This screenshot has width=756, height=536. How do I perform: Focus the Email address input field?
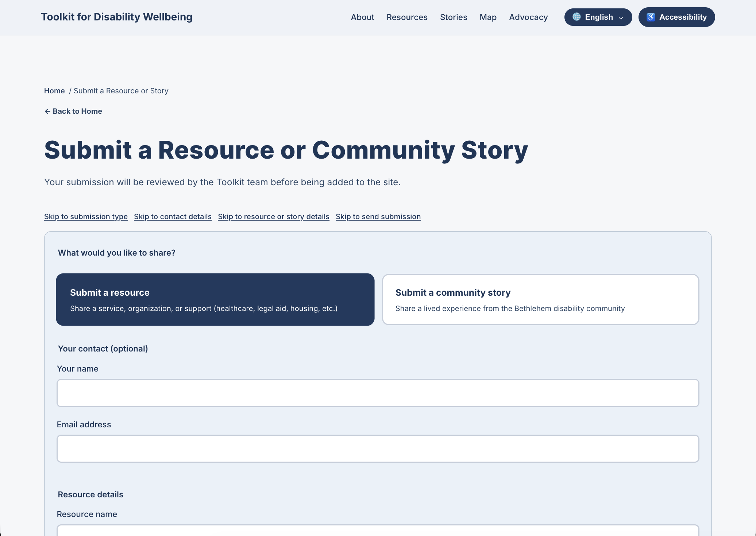tap(378, 448)
